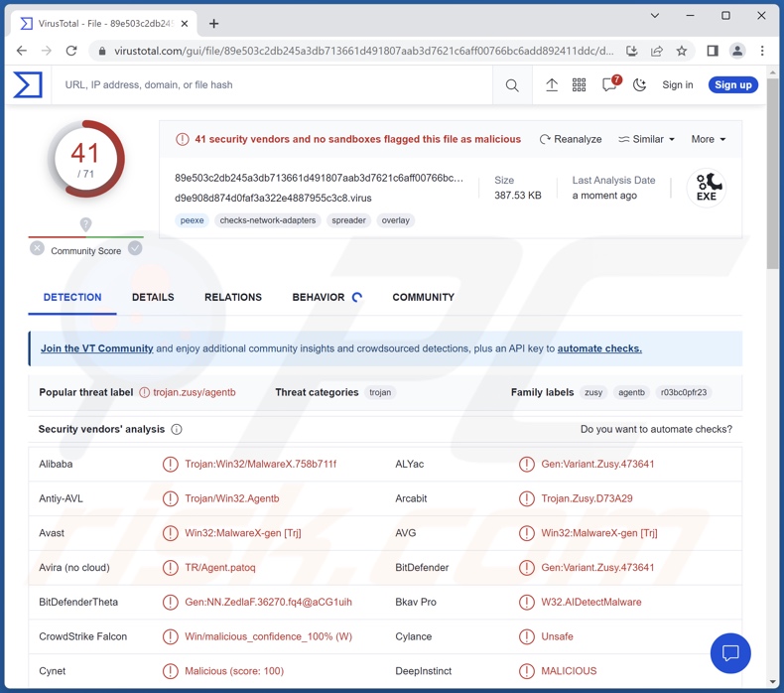The height and width of the screenshot is (693, 784).
Task: Switch to the RELATIONS tab
Action: 233,297
